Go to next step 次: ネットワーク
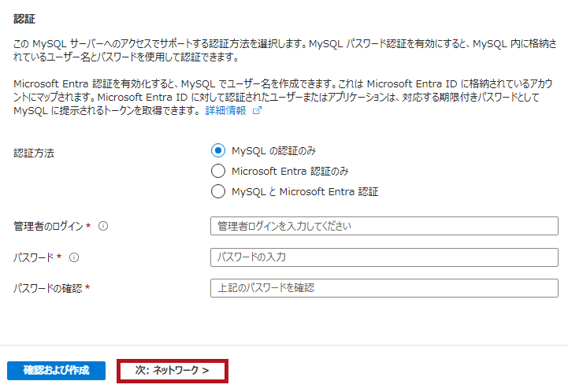568x392 pixels. (172, 370)
